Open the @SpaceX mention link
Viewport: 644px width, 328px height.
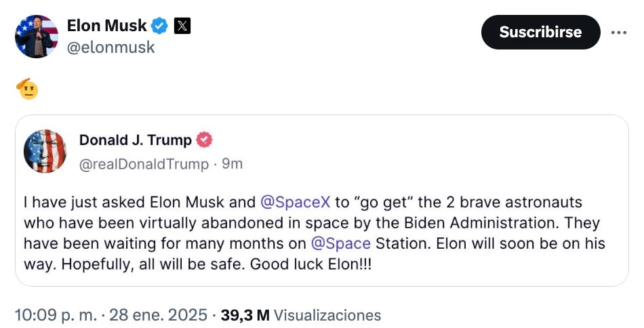tap(294, 203)
